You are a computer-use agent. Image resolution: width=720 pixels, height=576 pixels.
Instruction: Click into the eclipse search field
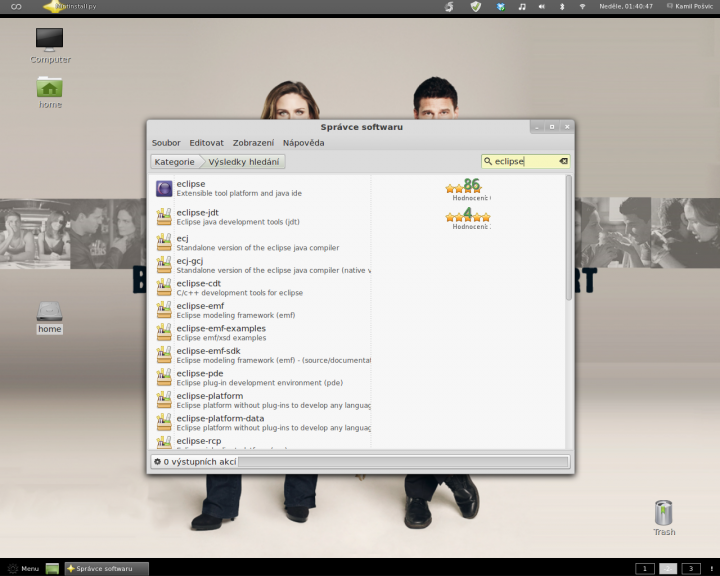click(x=525, y=161)
